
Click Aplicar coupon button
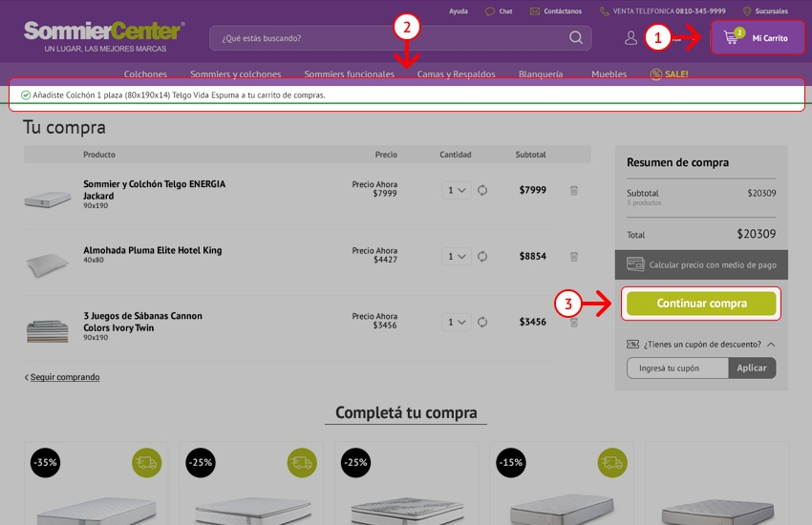pyautogui.click(x=752, y=367)
